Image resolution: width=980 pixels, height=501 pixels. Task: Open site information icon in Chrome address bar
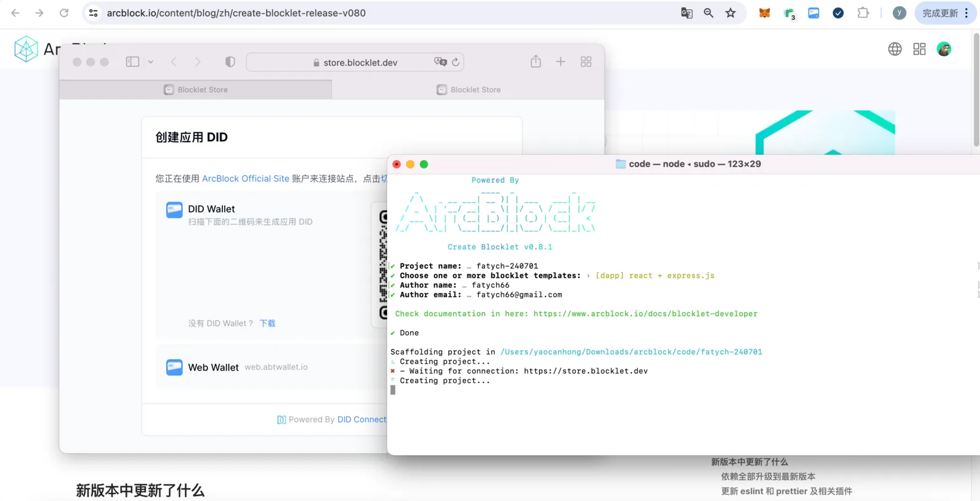click(x=93, y=13)
